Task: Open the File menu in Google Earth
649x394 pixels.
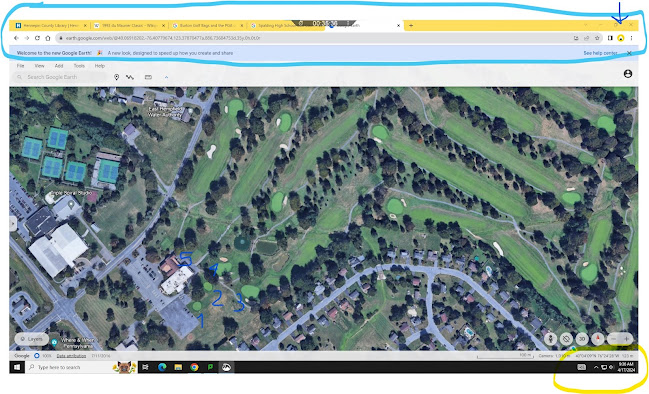Action: click(20, 66)
